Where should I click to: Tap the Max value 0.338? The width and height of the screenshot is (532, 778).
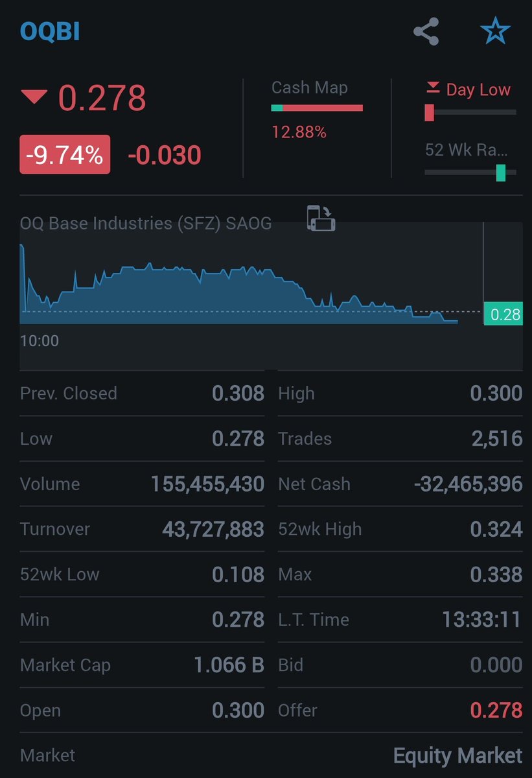(496, 574)
